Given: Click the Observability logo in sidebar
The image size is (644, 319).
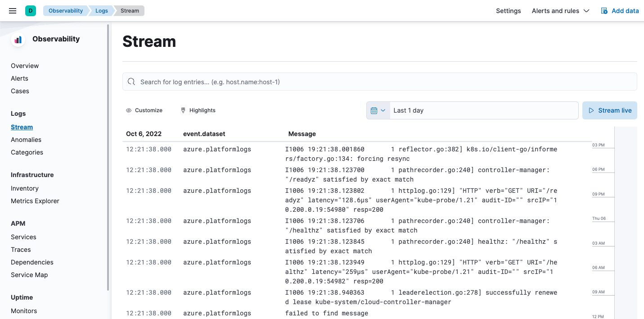Looking at the screenshot, I should click(18, 39).
